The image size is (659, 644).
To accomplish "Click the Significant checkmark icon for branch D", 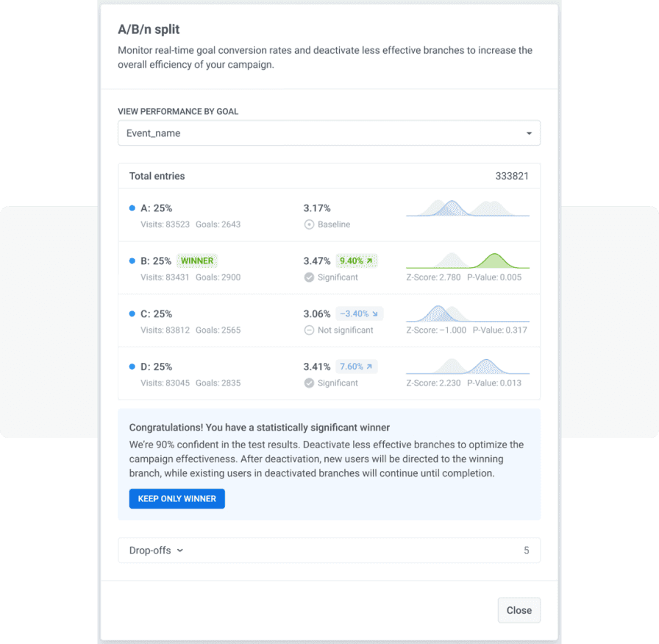I will (310, 383).
